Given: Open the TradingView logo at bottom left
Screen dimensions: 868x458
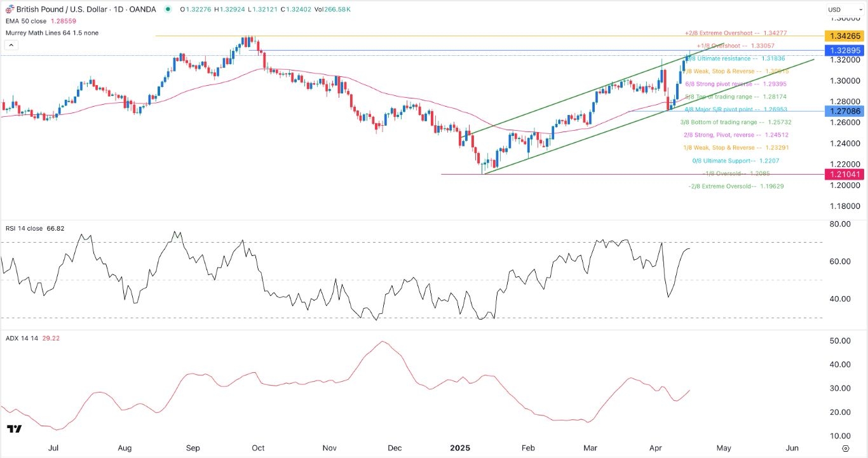Looking at the screenshot, I should coord(14,429).
